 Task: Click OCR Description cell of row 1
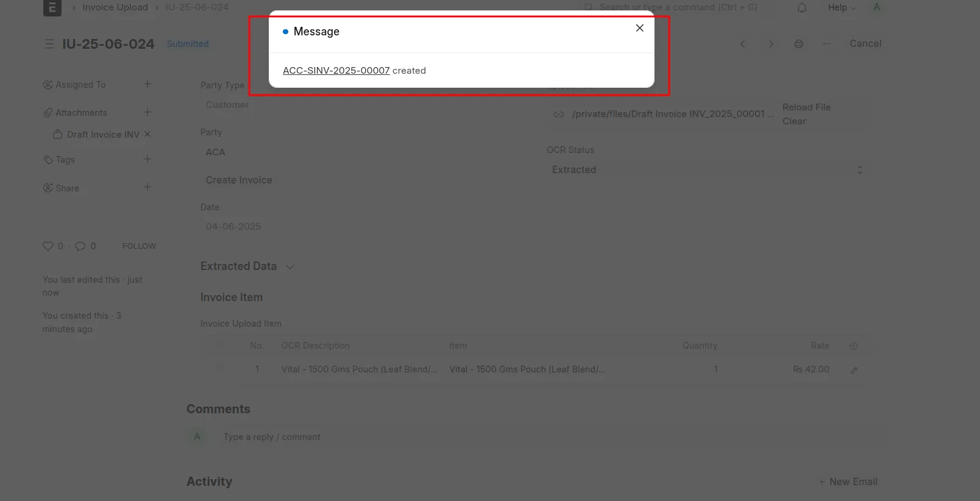(360, 369)
